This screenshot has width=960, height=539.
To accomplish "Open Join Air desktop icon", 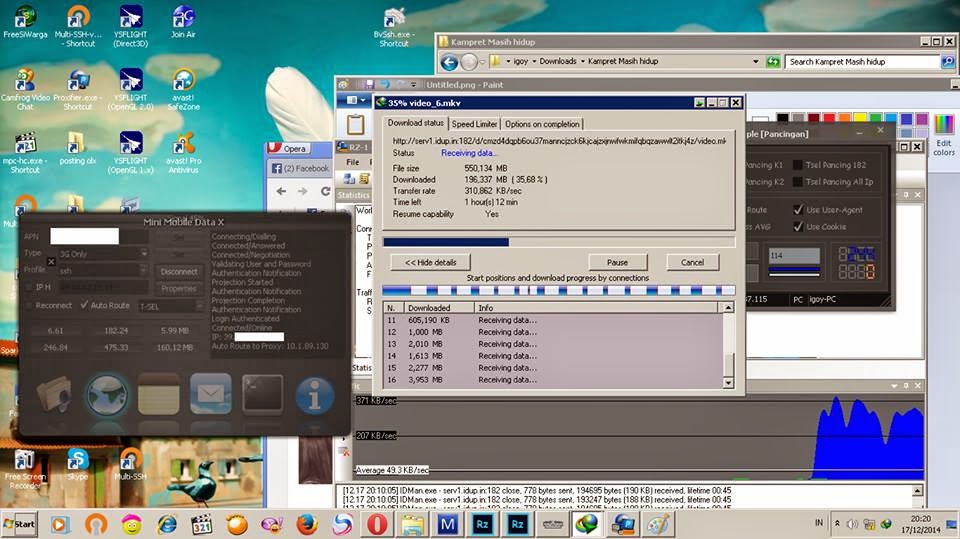I will (x=183, y=22).
